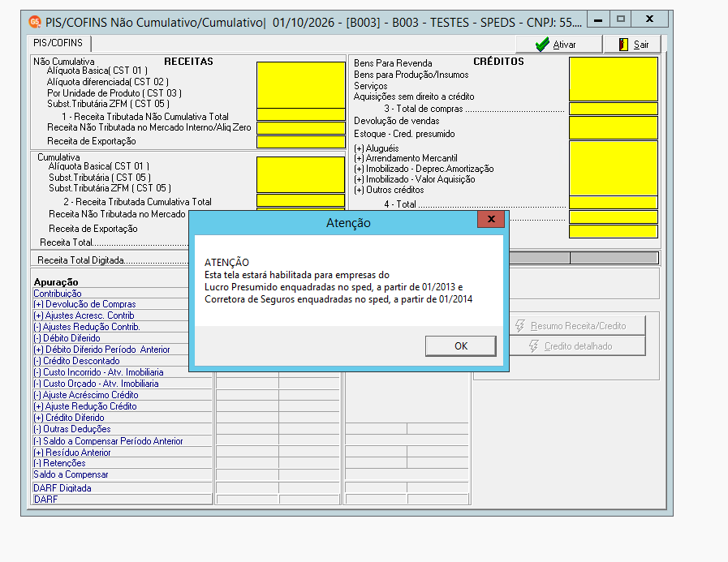Click the G5 application icon in title bar

point(35,22)
